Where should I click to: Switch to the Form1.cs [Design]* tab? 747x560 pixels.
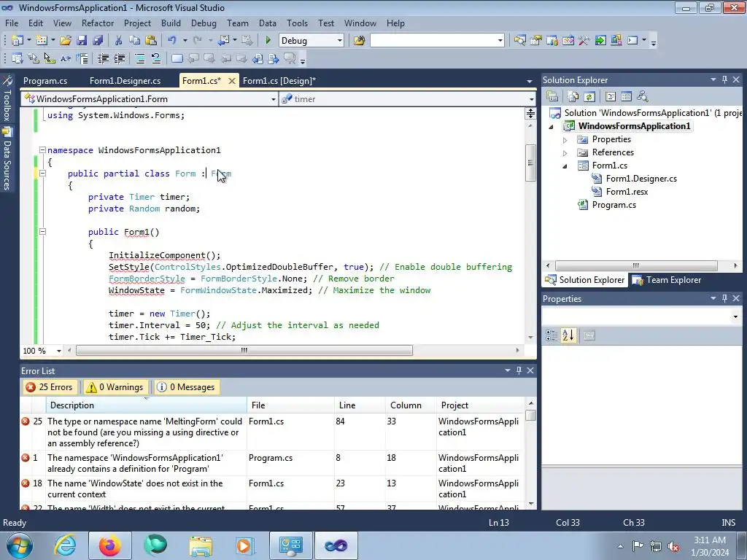(279, 81)
